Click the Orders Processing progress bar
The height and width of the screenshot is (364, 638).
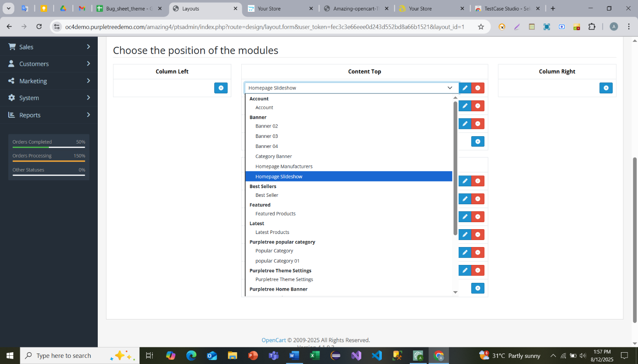point(49,161)
